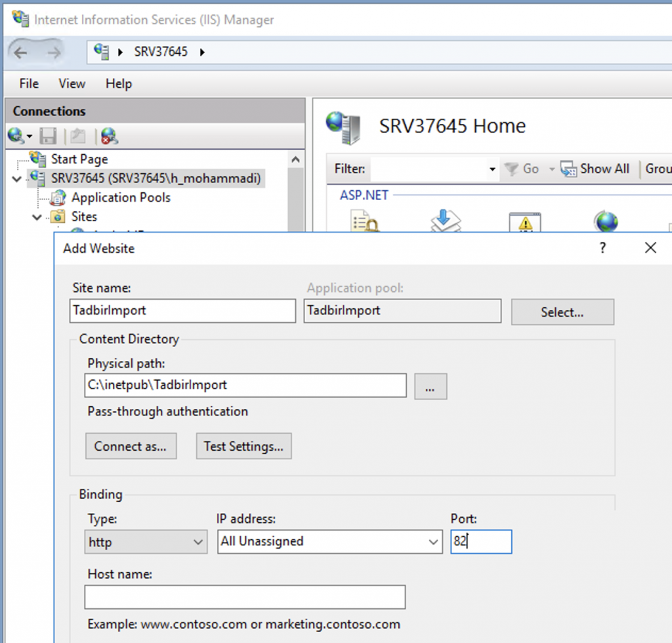Collapse the Sites tree node

(37, 217)
